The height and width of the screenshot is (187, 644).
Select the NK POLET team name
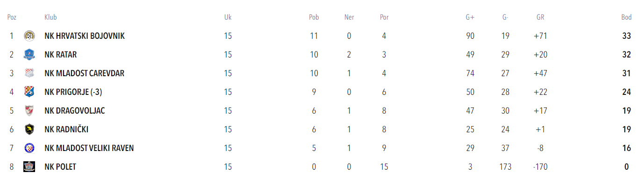tap(60, 167)
